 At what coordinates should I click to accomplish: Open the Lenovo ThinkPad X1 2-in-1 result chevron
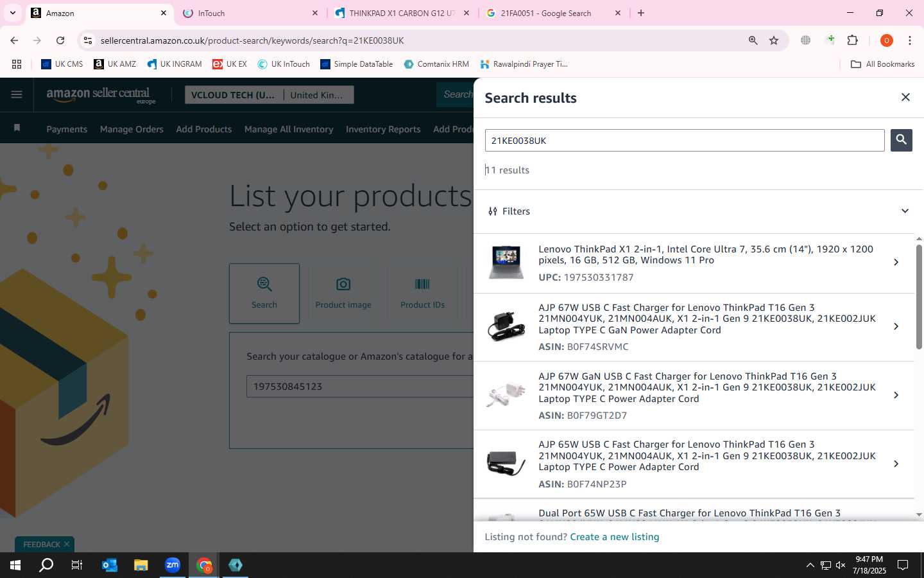[896, 262]
